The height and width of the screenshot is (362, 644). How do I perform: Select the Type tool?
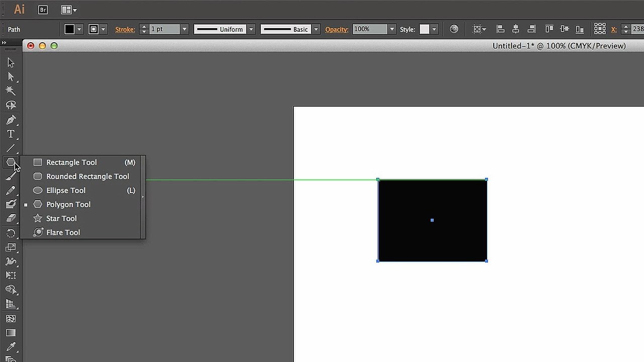pyautogui.click(x=11, y=134)
